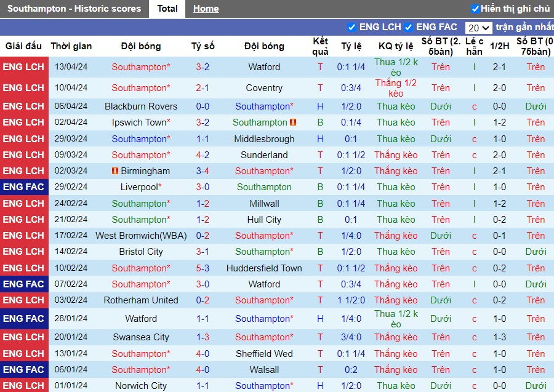Click odds 1 1/2:0 in Rotherham United row
The image size is (554, 392).
tap(351, 300)
